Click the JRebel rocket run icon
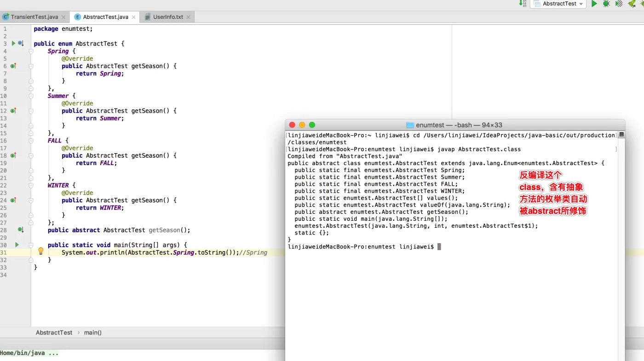 point(632,4)
